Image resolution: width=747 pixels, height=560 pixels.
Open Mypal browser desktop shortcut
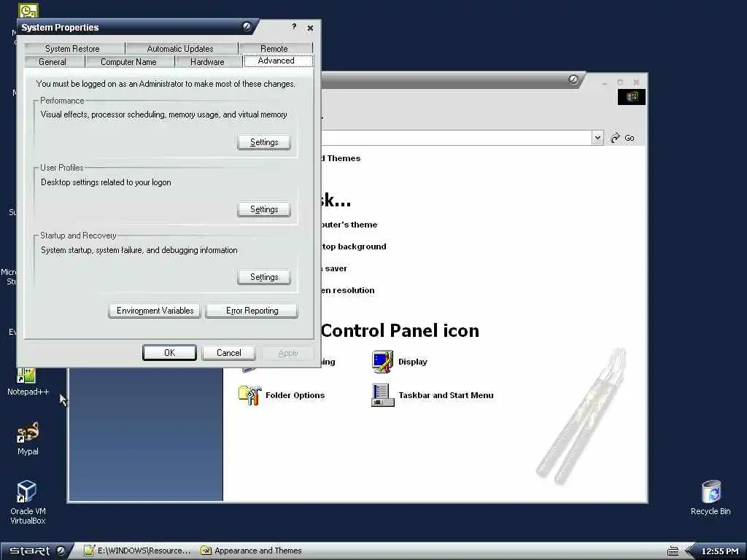(28, 438)
